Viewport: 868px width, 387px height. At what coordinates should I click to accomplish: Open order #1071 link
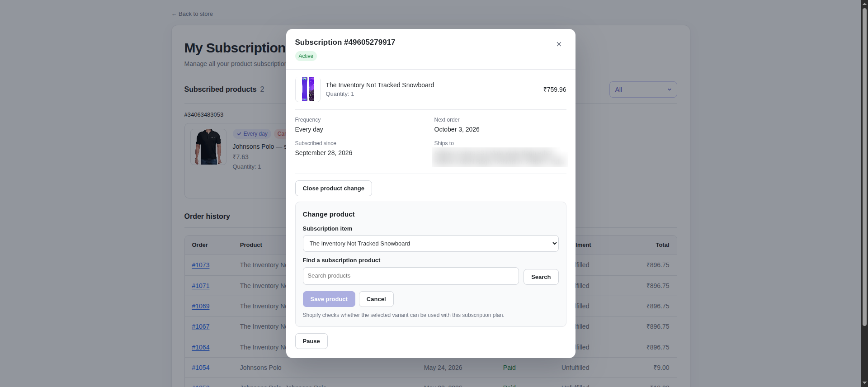[x=201, y=286]
